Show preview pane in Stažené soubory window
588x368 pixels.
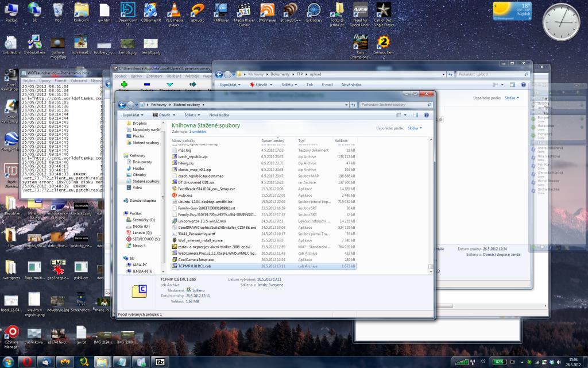tap(415, 115)
